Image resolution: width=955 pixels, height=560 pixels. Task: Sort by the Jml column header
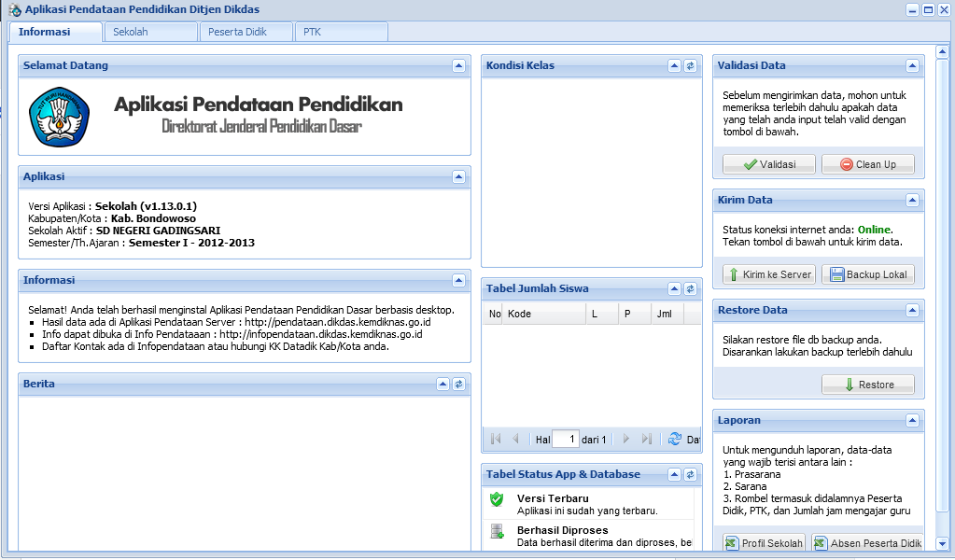667,315
